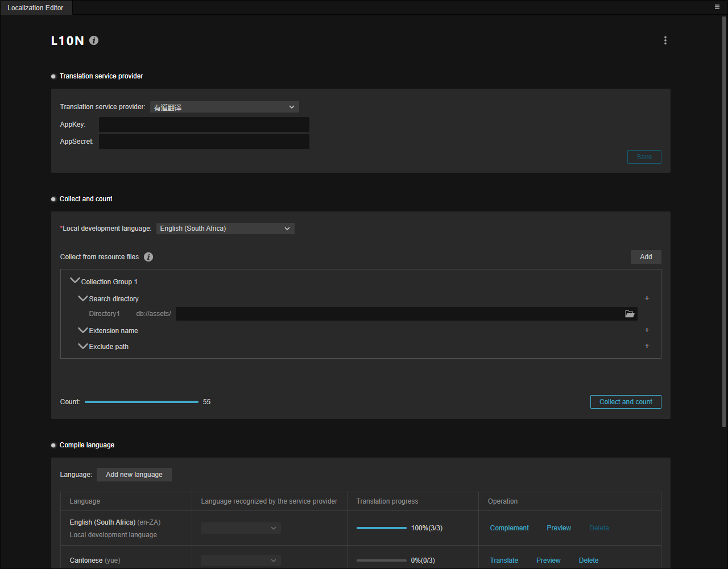Click info icon beside Collect from resource files
This screenshot has width=728, height=569.
(148, 257)
